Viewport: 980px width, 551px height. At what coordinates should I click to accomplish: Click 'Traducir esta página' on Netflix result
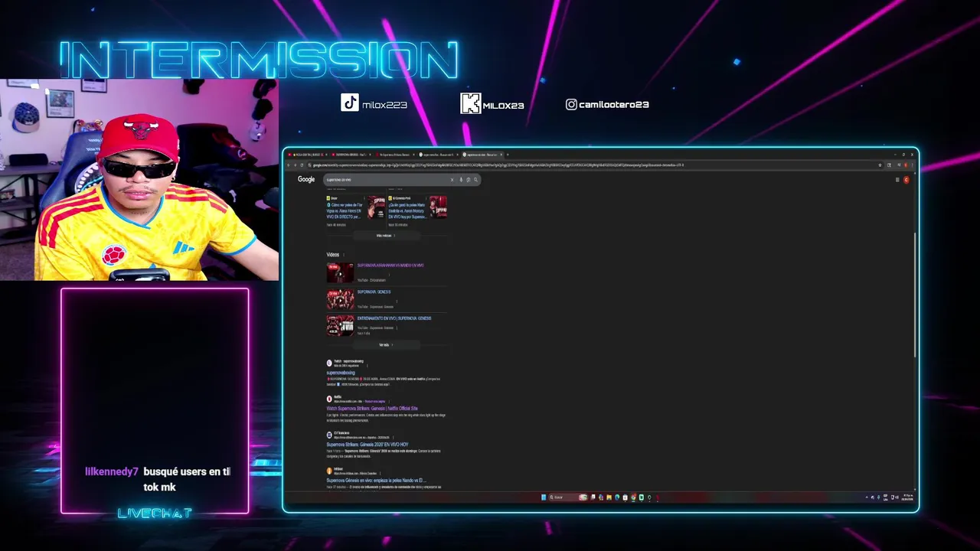pos(375,401)
